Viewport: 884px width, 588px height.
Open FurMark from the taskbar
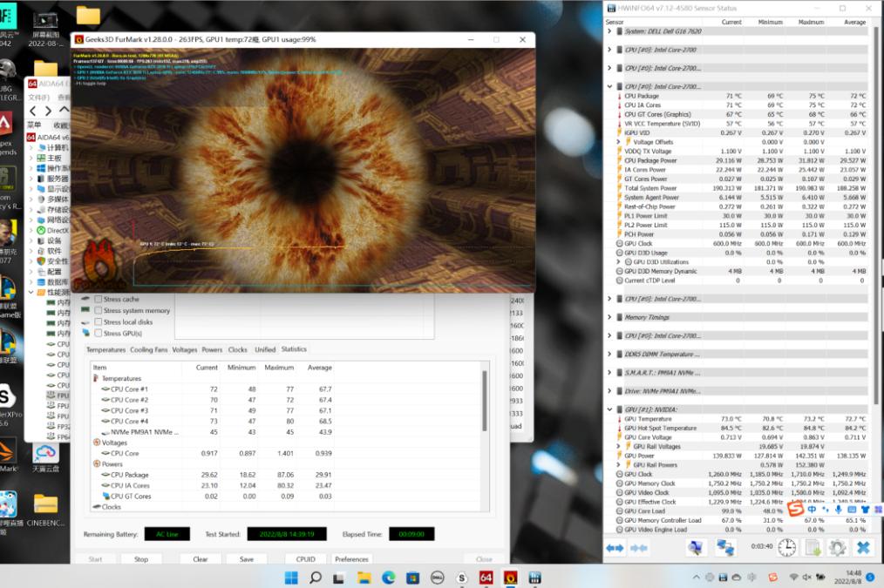(x=510, y=577)
